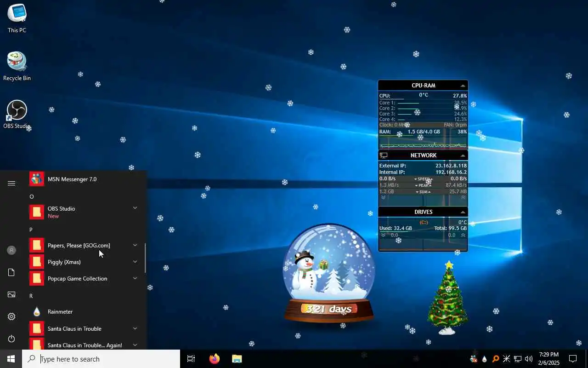Expand the Popcap Game Collection folder

(x=135, y=278)
